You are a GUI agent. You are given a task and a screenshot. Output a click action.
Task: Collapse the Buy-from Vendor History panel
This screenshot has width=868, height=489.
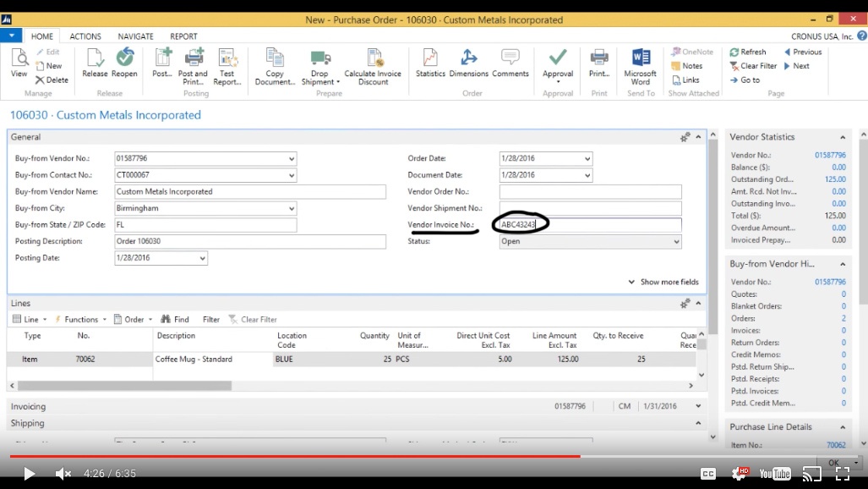843,264
